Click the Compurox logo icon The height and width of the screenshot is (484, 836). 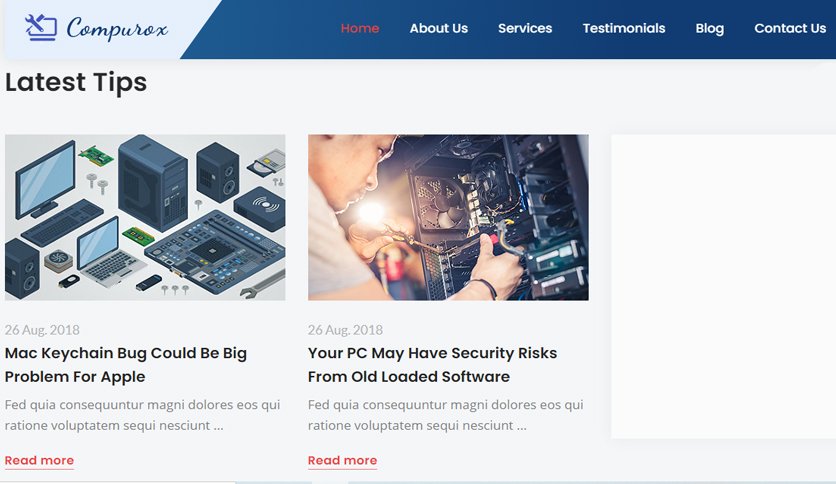(x=41, y=27)
